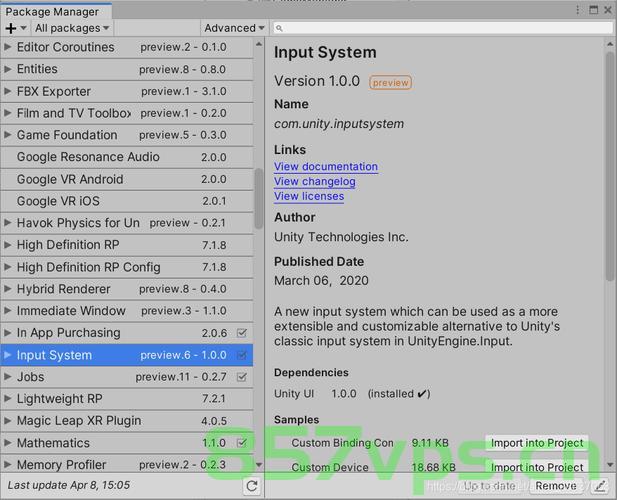Expand the FBX Exporter package row
This screenshot has height=500, width=617.
(7, 91)
